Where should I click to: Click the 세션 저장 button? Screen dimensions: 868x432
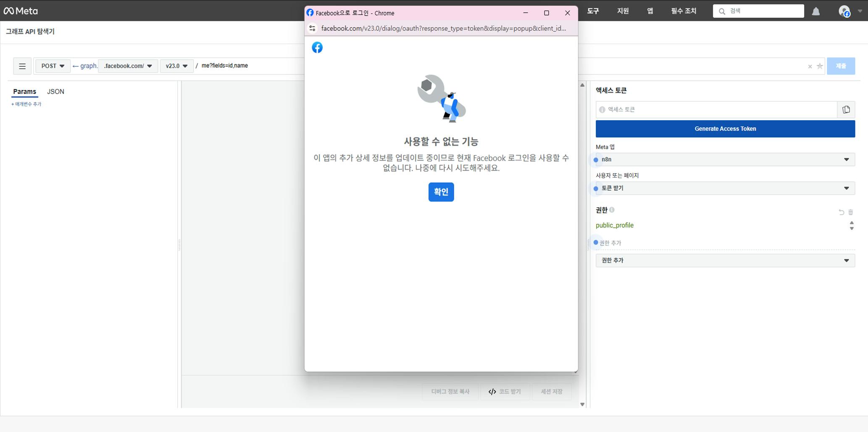[551, 392]
